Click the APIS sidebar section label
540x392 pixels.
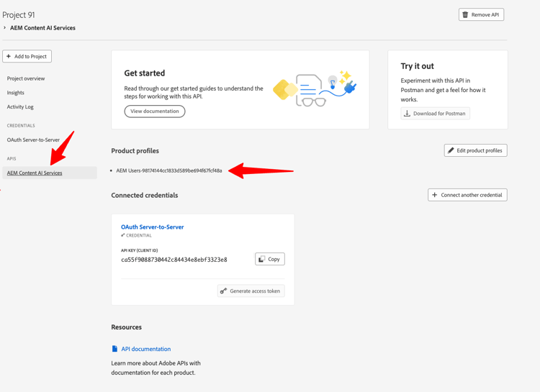click(x=12, y=159)
